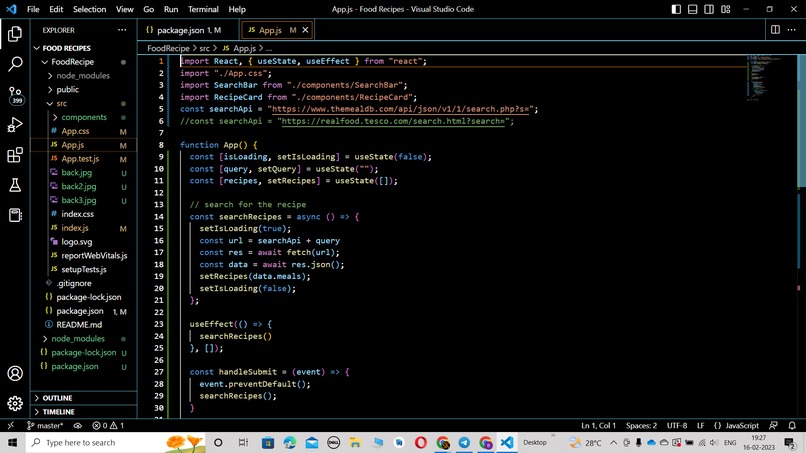Open the Run menu

click(x=171, y=9)
